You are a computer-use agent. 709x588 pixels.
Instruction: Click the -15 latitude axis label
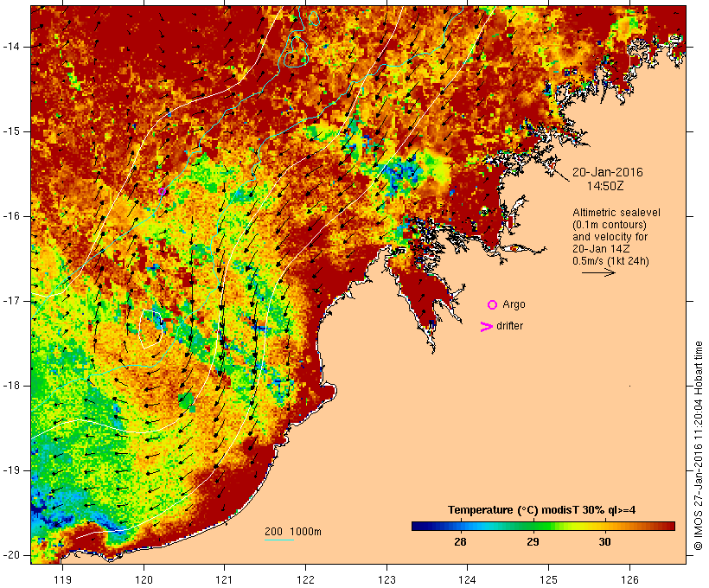point(10,131)
